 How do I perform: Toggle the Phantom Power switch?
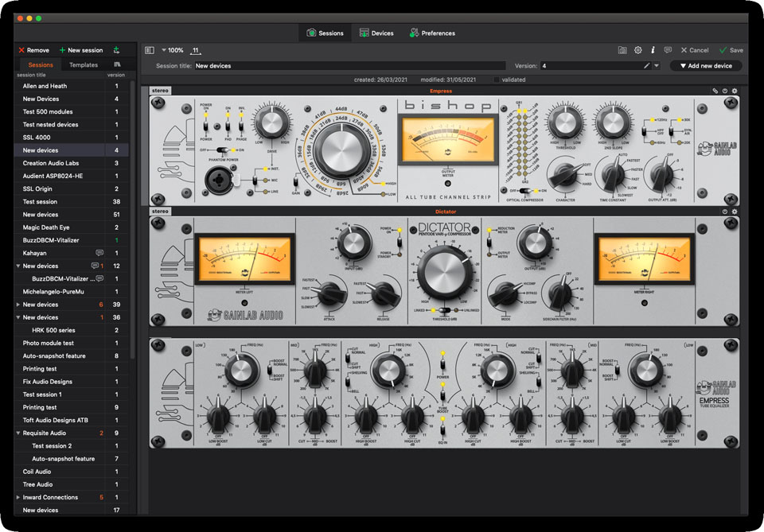point(223,150)
